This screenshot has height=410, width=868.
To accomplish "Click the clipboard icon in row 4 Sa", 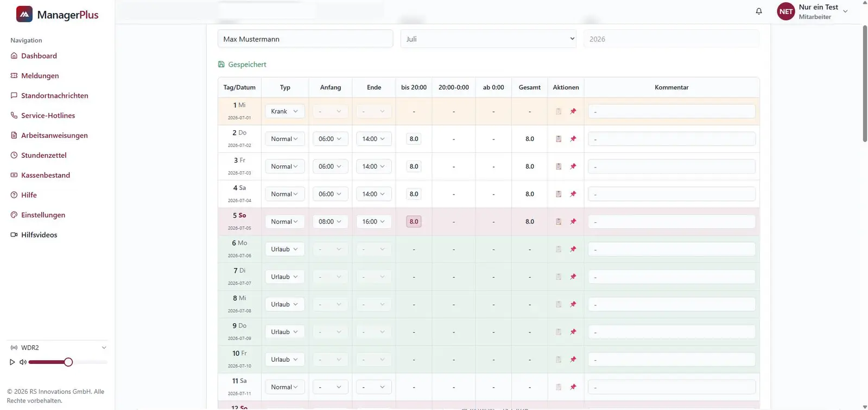I will pyautogui.click(x=559, y=194).
